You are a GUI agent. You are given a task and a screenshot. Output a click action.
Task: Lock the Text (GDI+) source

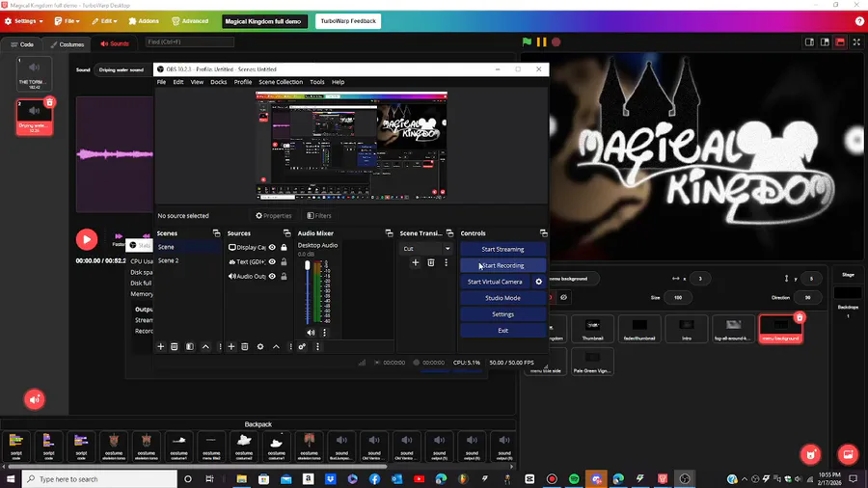click(284, 261)
